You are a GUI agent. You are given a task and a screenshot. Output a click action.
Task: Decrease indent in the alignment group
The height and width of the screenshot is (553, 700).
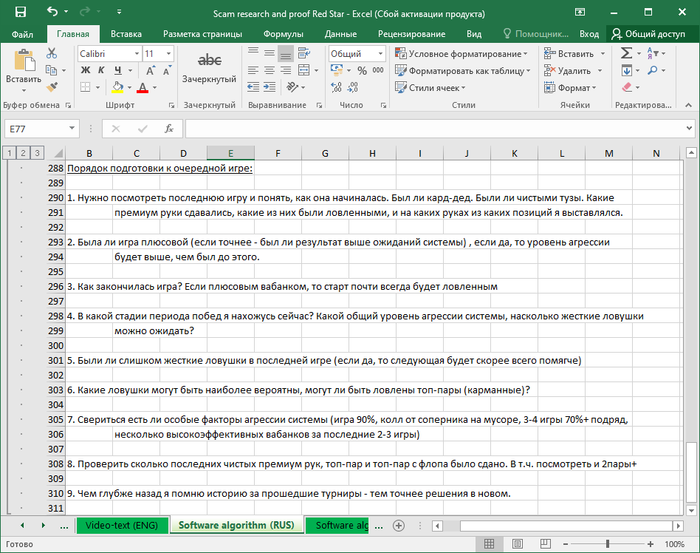click(x=253, y=87)
